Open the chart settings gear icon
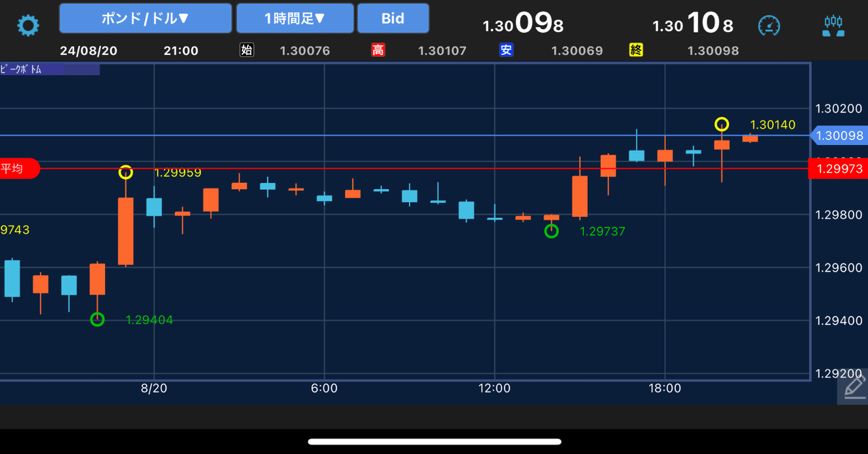The image size is (868, 454). (x=27, y=25)
